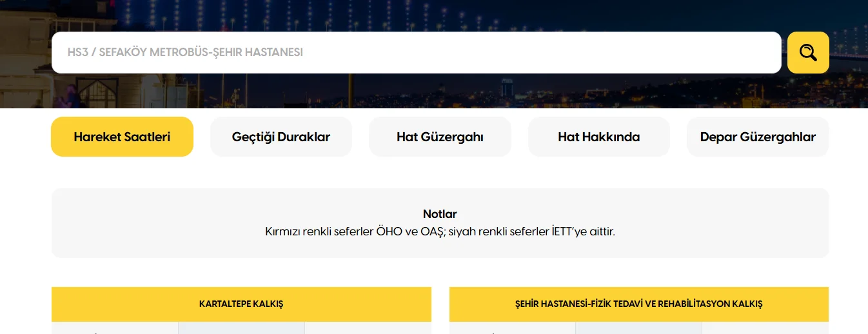Open the Geçtiği Duraklar tab
The image size is (868, 334).
pos(281,137)
